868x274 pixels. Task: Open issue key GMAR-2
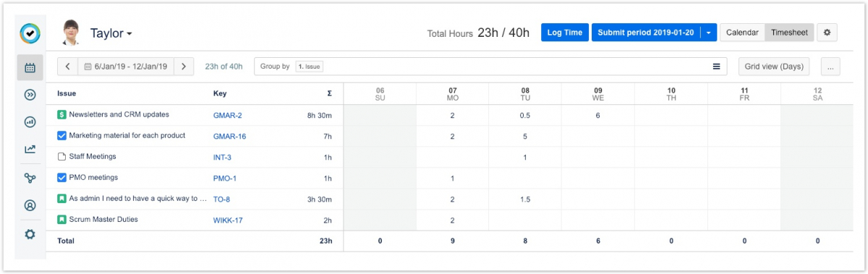pos(227,115)
